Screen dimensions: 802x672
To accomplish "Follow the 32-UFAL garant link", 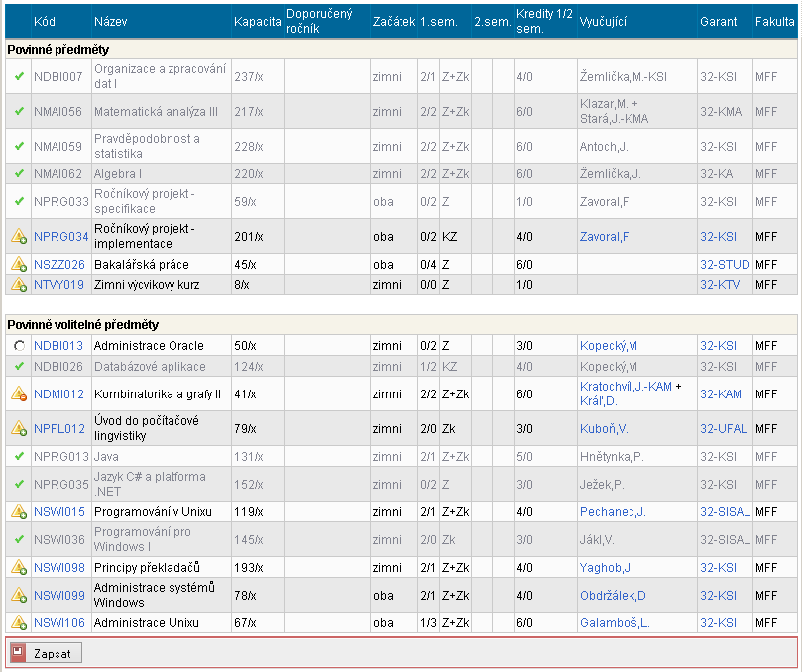I will point(723,429).
